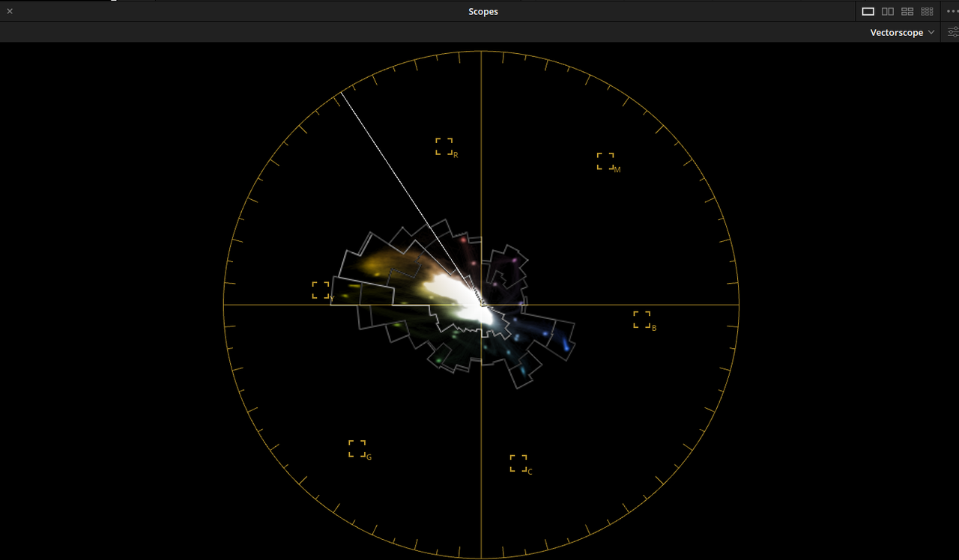The image size is (959, 560).
Task: Click the C cyan target marker
Action: point(519,463)
